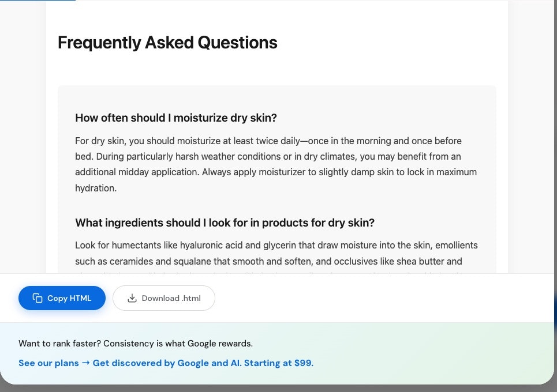This screenshot has height=392, width=557.
Task: Click the copy icon inside Copy HTML button
Action: point(37,298)
